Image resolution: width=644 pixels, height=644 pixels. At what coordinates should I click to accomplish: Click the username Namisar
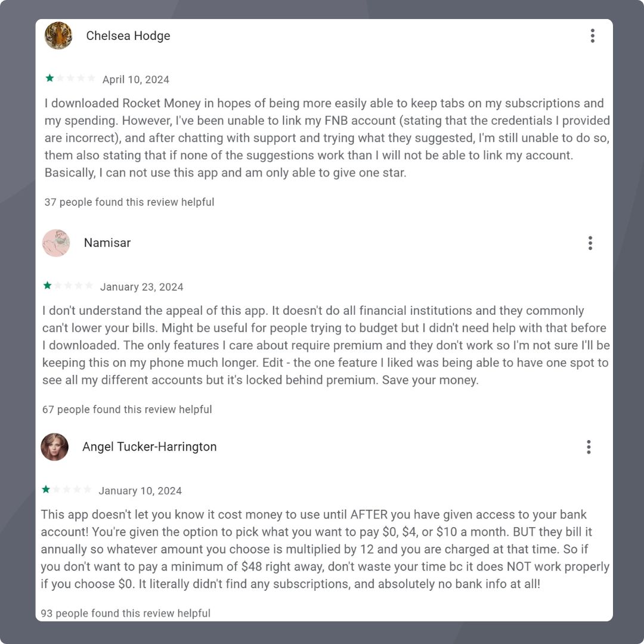[107, 243]
